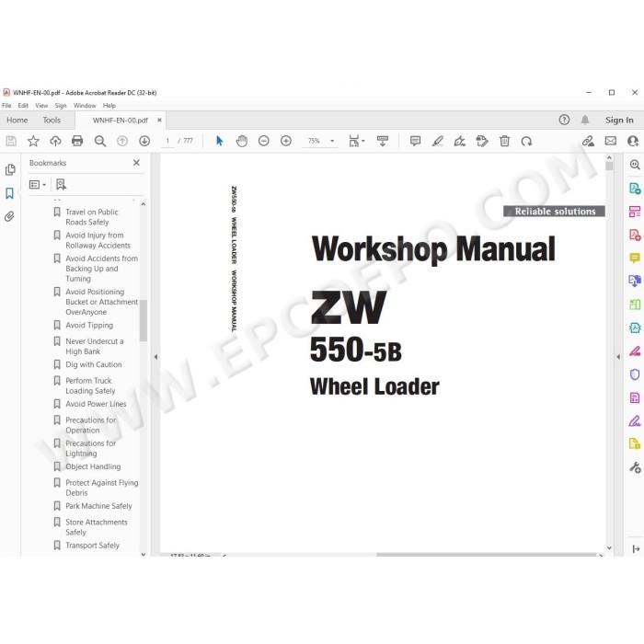Screen dimensions: 644x644
Task: Open 'Transport Safely' bookmark
Action: tap(92, 546)
